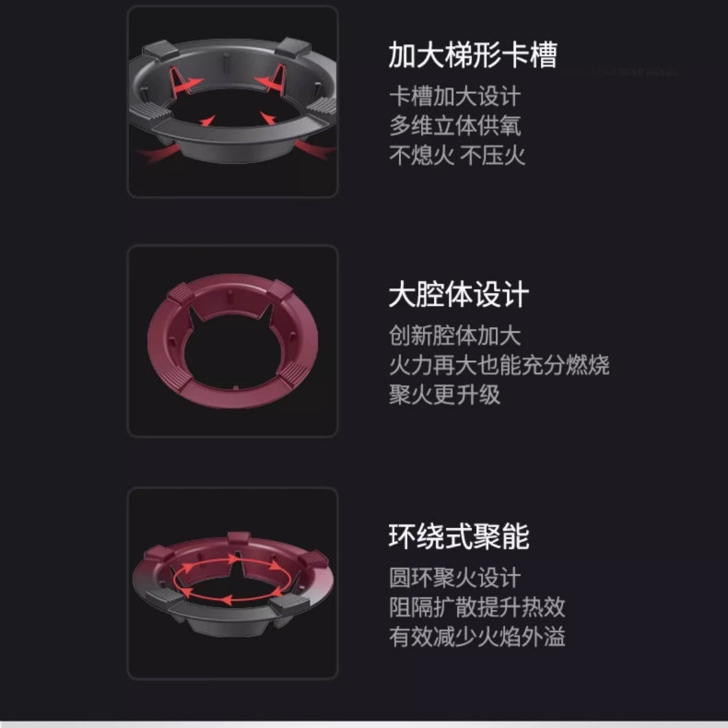The width and height of the screenshot is (728, 728).
Task: Click the 大腔体设计 heading
Action: tap(458, 294)
